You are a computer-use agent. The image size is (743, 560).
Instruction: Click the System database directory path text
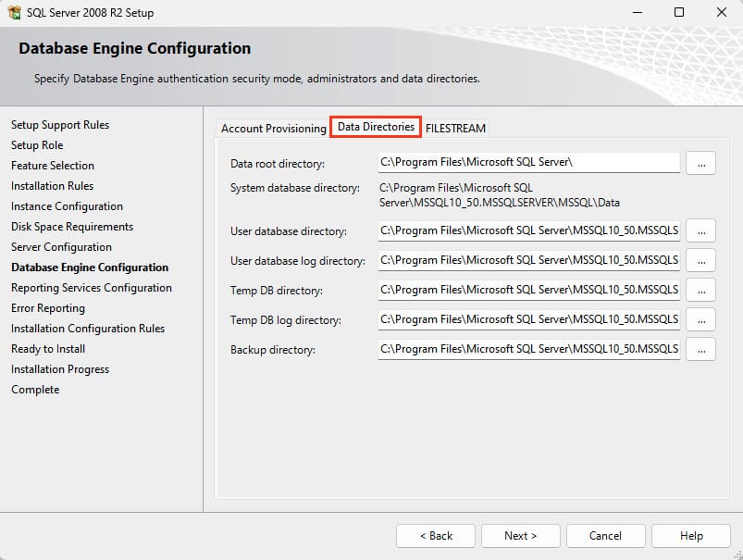click(500, 195)
